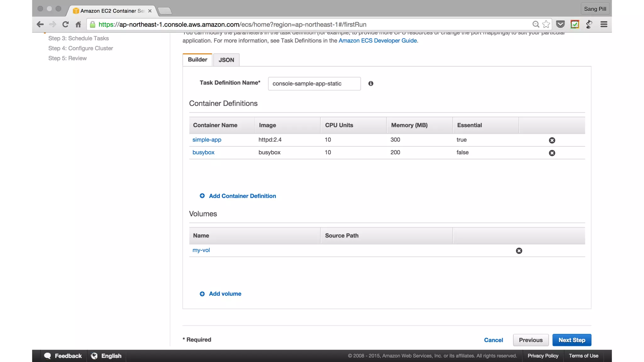Reload the page with browser refresh
The height and width of the screenshot is (362, 644).
coord(65,25)
